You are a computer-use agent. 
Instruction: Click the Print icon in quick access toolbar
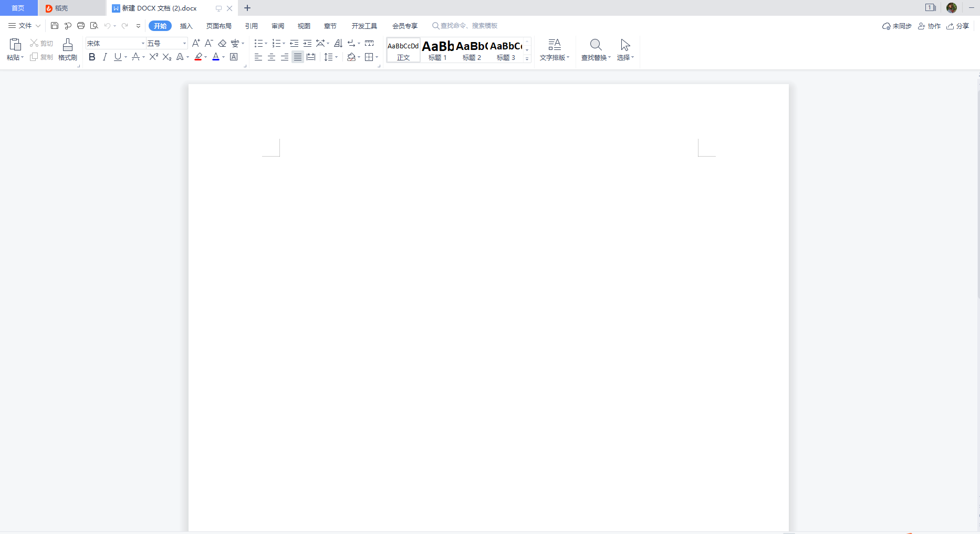point(81,26)
